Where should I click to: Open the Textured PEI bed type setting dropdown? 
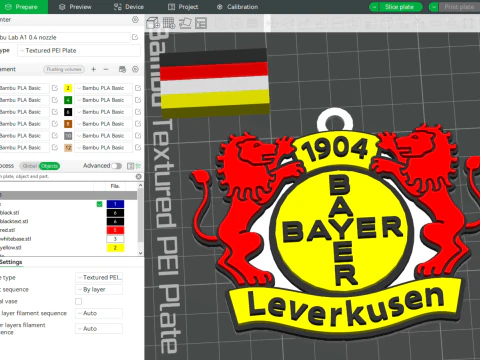tap(99, 277)
